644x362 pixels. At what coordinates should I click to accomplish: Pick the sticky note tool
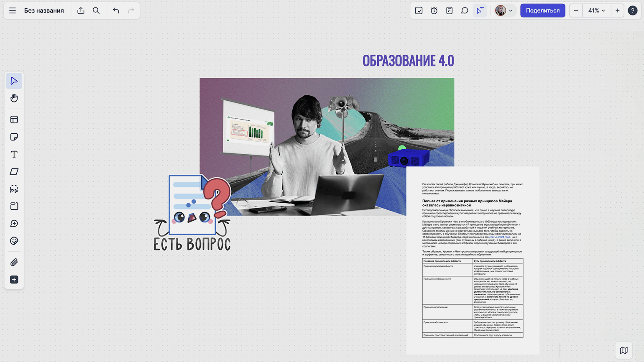coord(14,137)
